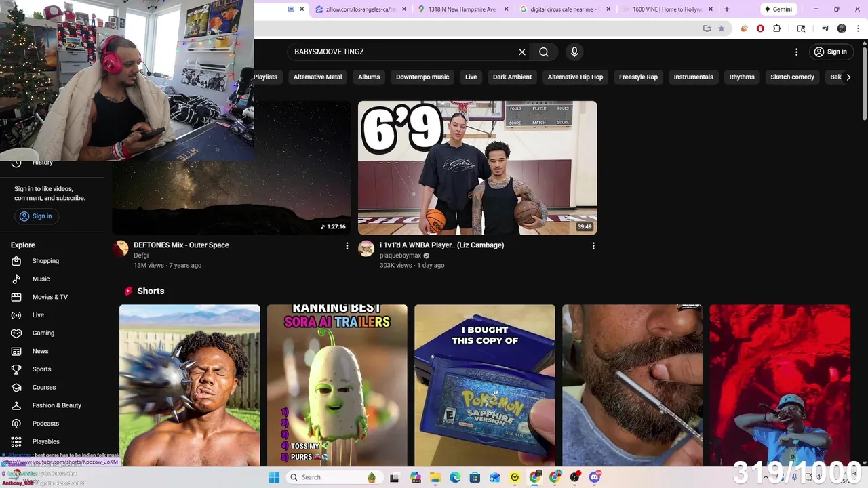
Task: Clear the YouTube search box text
Action: [x=522, y=52]
